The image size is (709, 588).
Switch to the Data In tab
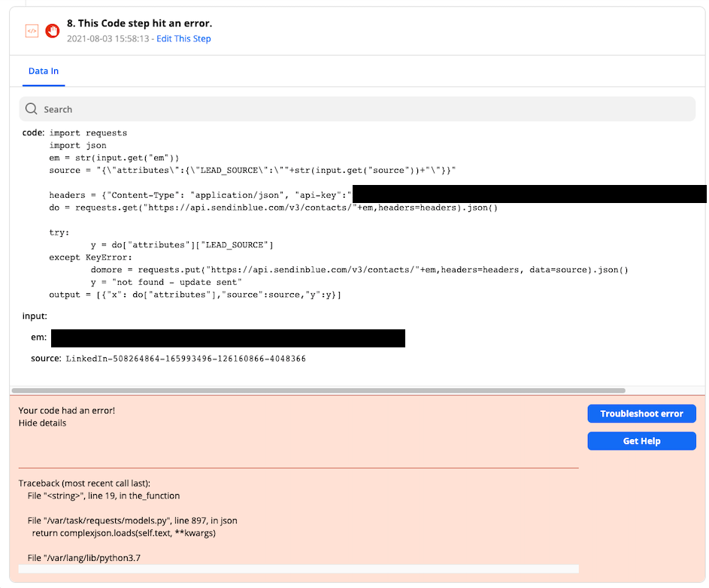pos(44,71)
